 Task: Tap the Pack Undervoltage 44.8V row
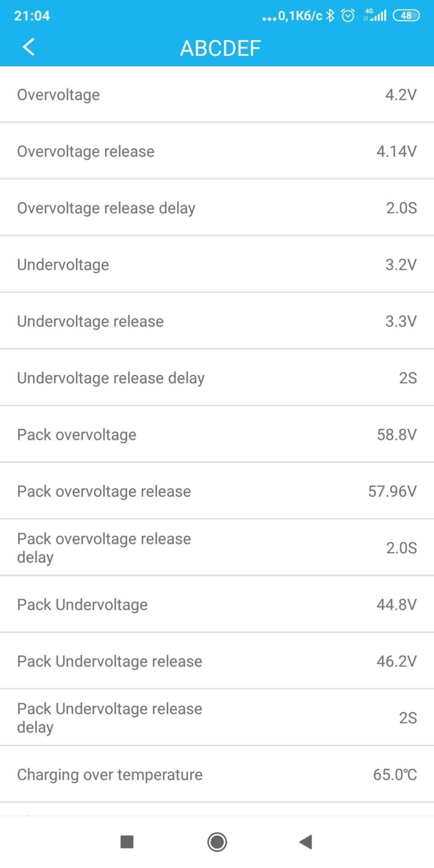pos(217,604)
